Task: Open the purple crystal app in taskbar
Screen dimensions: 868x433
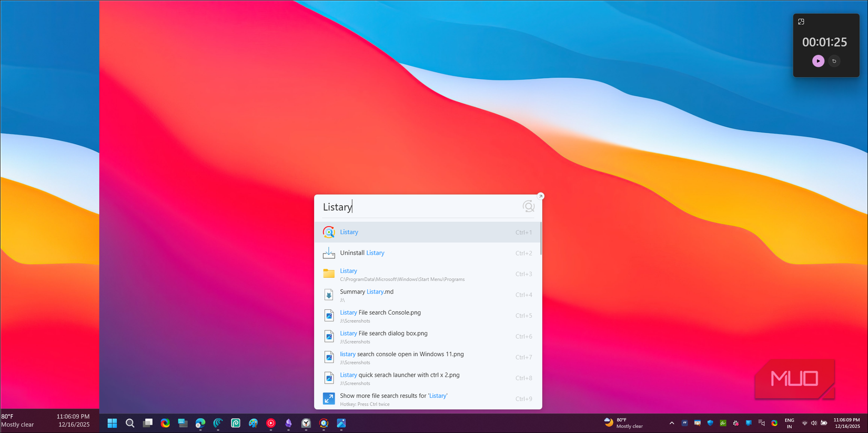Action: (288, 423)
